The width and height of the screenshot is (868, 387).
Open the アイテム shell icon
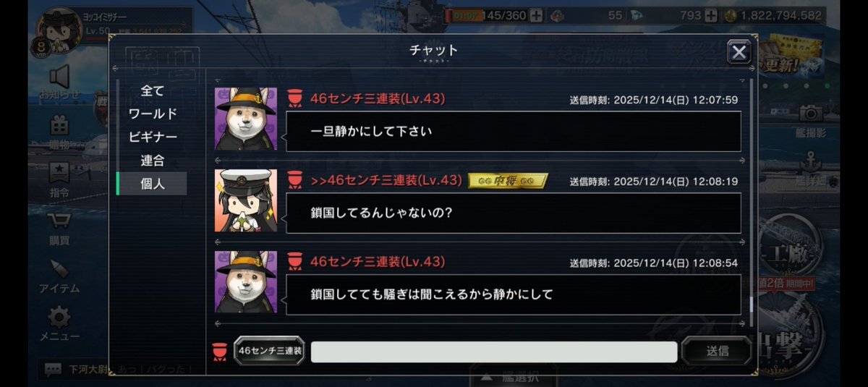(59, 269)
